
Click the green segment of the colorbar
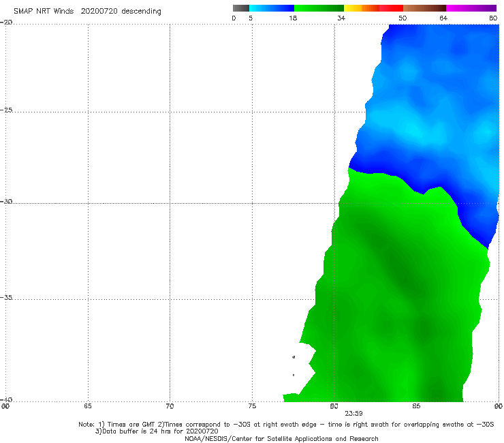319,8
